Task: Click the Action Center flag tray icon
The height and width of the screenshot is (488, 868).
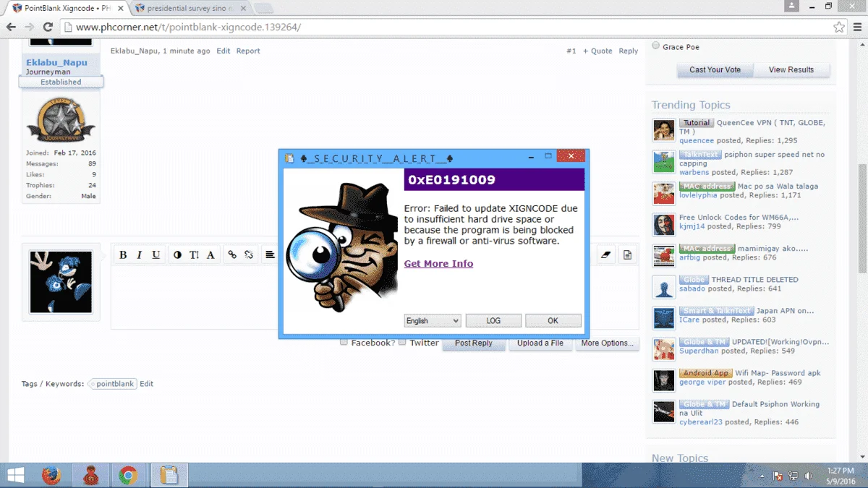Action: 778,476
